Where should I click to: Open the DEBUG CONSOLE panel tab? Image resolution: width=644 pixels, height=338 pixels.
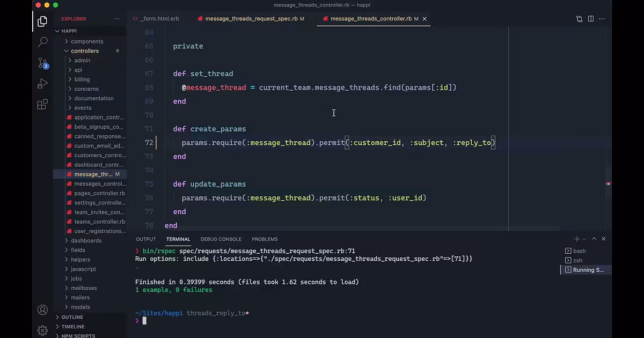click(x=221, y=239)
